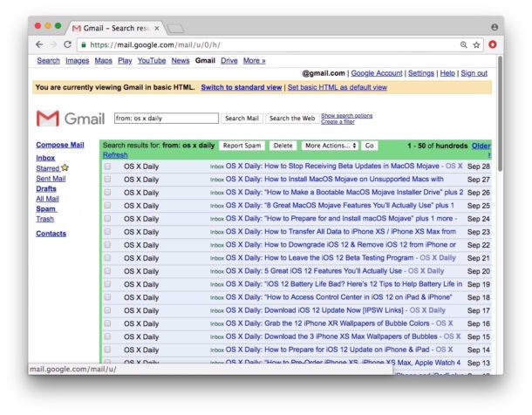Select the Sep 28 email checkbox
Viewport: 532px width, 415px height.
[107, 167]
